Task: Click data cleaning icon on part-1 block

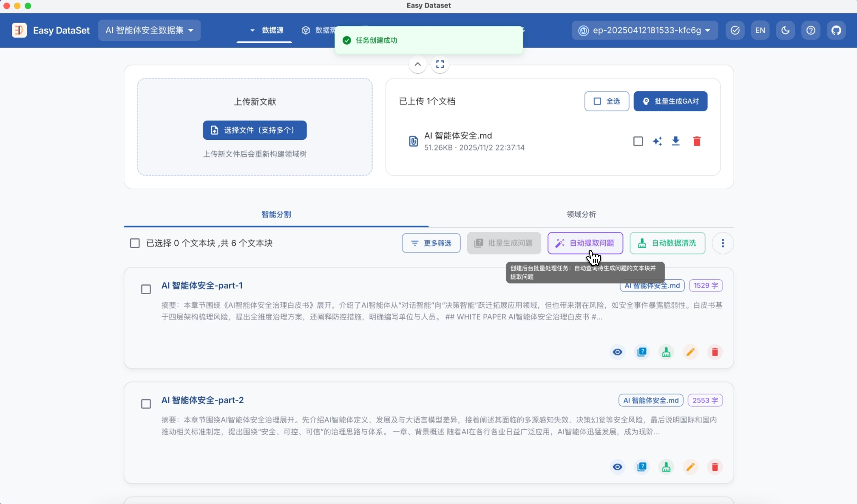Action: 666,352
